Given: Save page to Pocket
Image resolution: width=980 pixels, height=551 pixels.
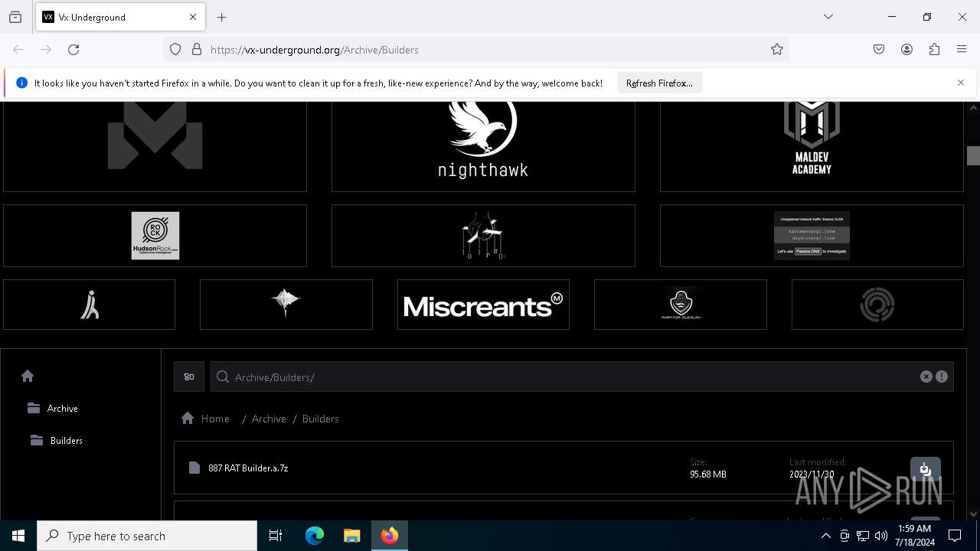Looking at the screenshot, I should pyautogui.click(x=879, y=50).
